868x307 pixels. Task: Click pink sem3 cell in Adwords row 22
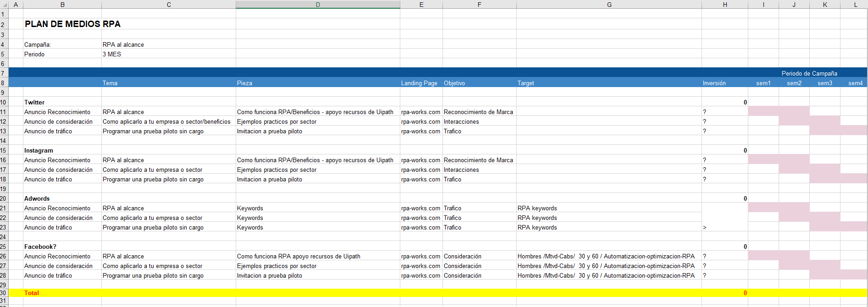pos(825,218)
